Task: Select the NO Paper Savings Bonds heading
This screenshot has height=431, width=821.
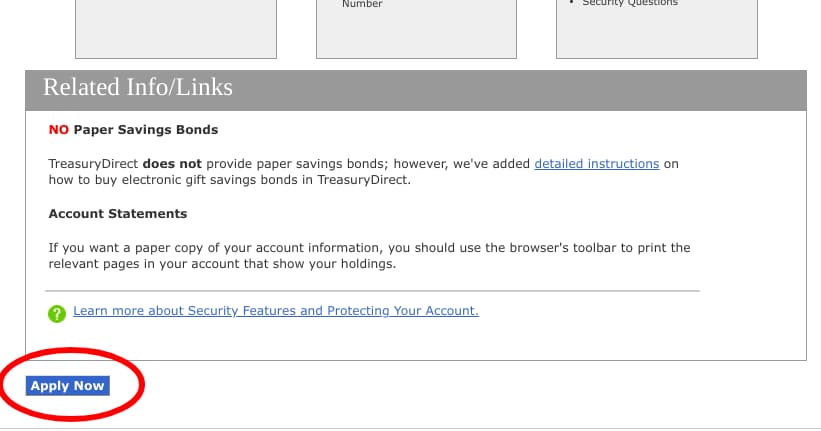Action: (133, 130)
